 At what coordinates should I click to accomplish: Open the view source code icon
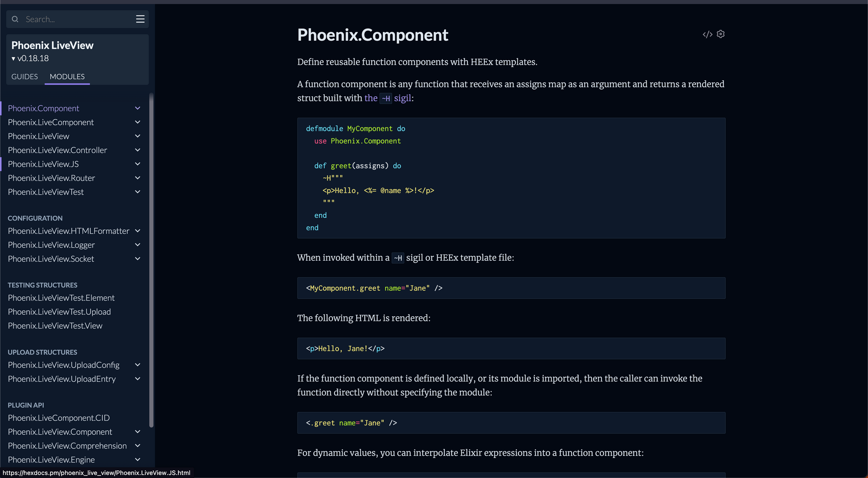(x=707, y=34)
